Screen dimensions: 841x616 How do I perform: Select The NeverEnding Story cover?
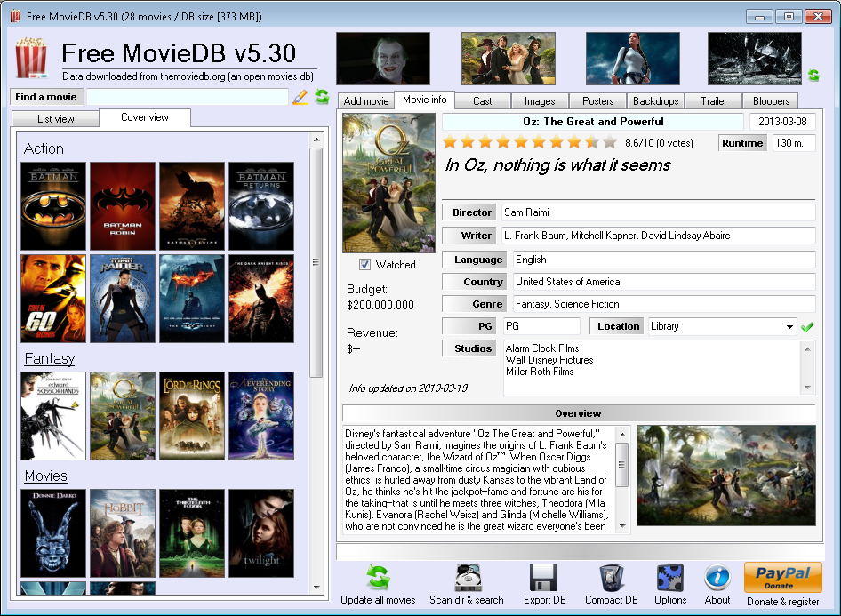tap(261, 416)
